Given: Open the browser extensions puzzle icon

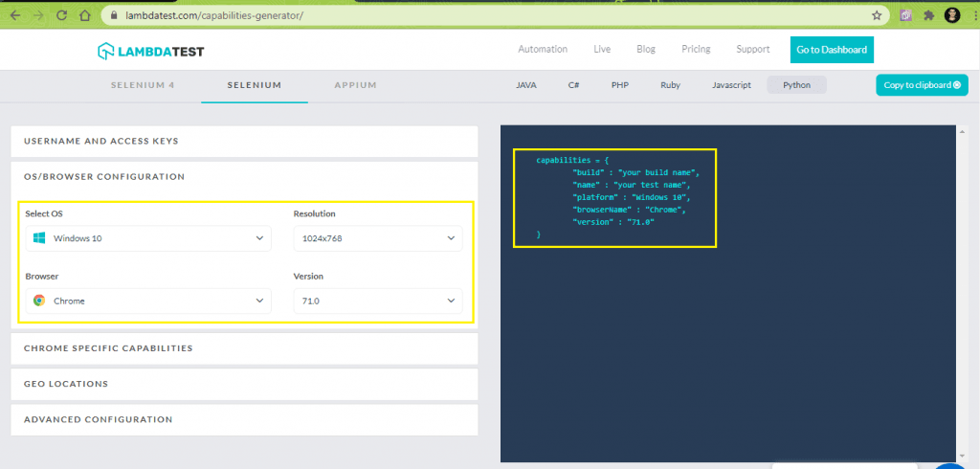Looking at the screenshot, I should (x=927, y=15).
